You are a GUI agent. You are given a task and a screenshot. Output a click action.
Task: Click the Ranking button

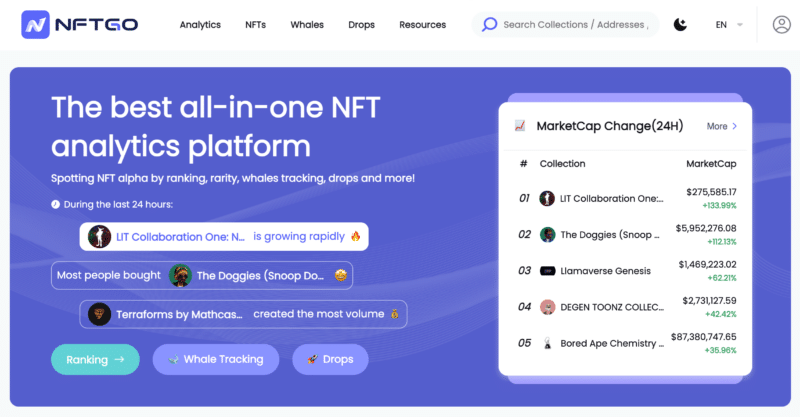click(95, 359)
